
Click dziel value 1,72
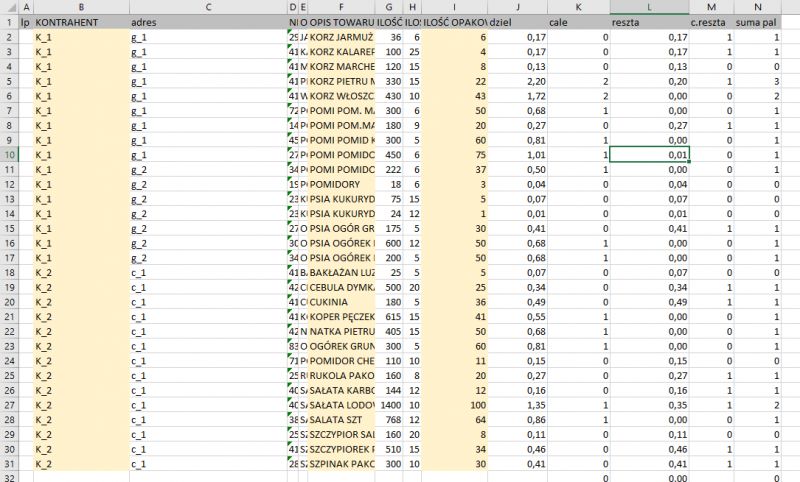coord(517,96)
